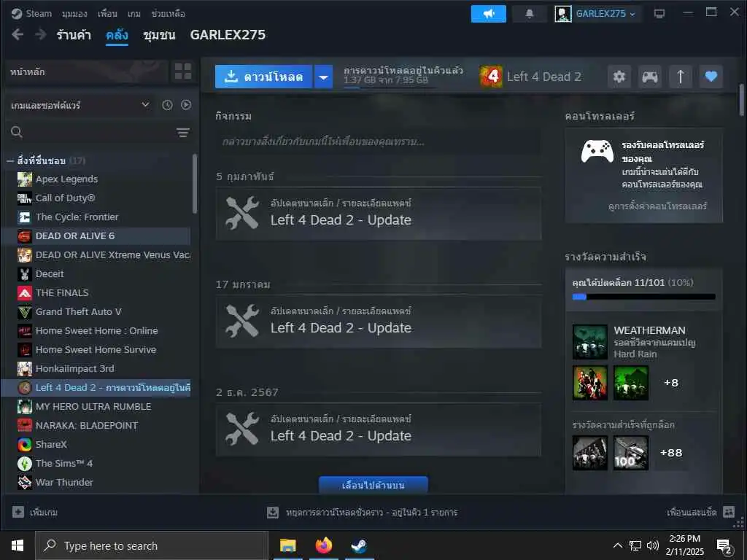Go to the Community tab
The image size is (747, 560).
(159, 35)
